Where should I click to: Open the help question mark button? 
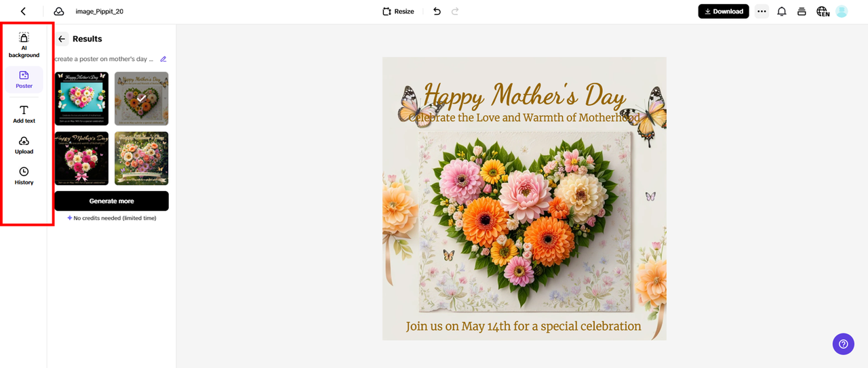coord(843,344)
